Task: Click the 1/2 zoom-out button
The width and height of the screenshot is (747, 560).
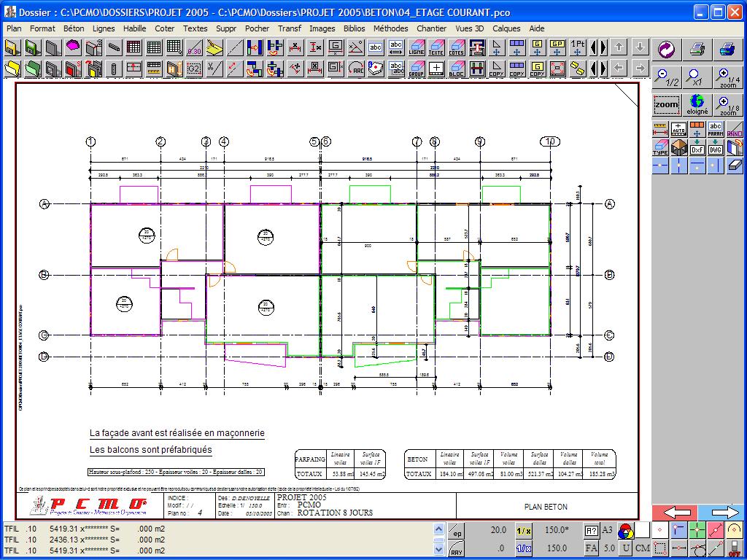Action: tap(667, 77)
